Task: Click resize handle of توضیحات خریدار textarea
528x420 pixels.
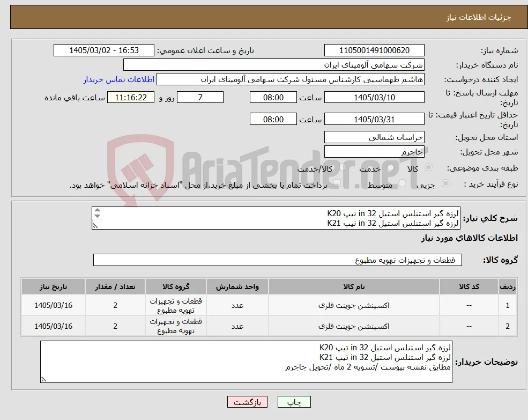Action: click(43, 379)
